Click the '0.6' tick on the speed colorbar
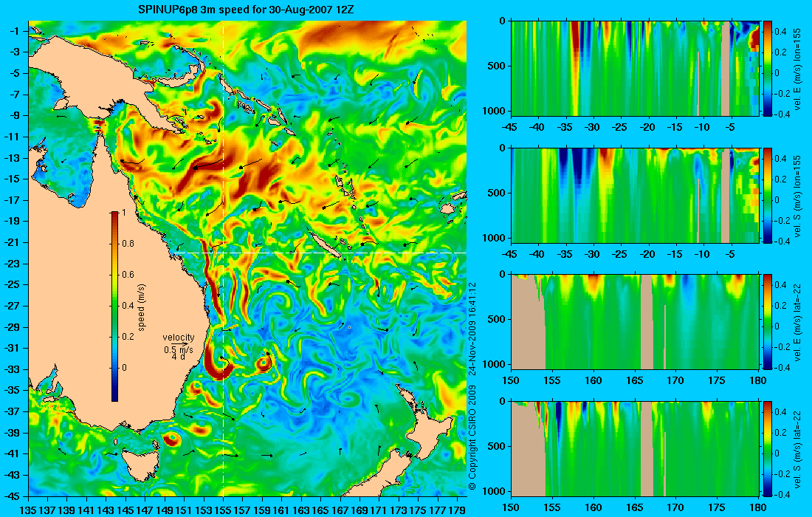Viewport: 812px width, 517px height. tap(128, 275)
